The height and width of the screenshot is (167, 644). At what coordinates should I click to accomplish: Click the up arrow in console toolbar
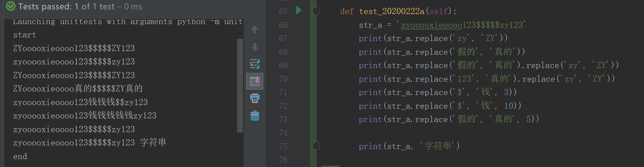pyautogui.click(x=254, y=30)
